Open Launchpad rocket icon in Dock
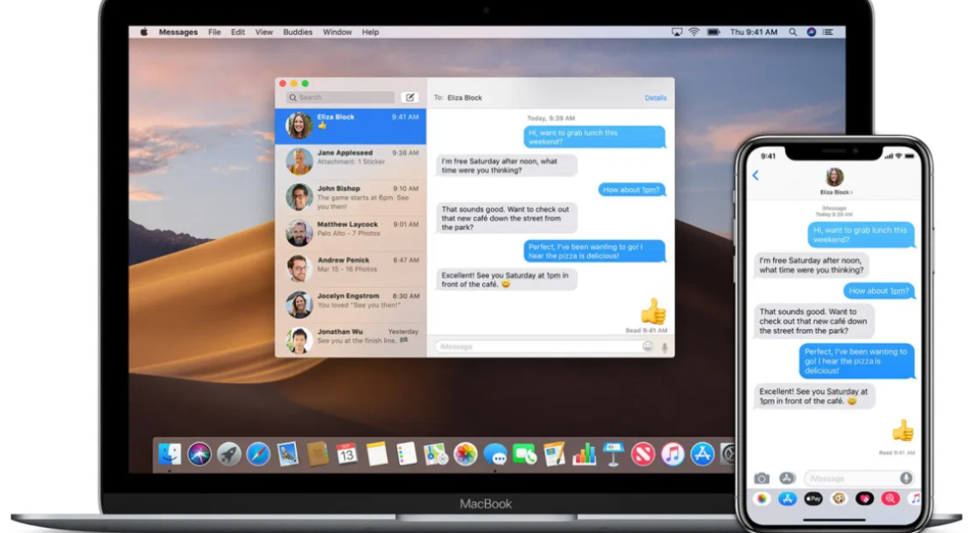The width and height of the screenshot is (980, 533). [x=229, y=454]
